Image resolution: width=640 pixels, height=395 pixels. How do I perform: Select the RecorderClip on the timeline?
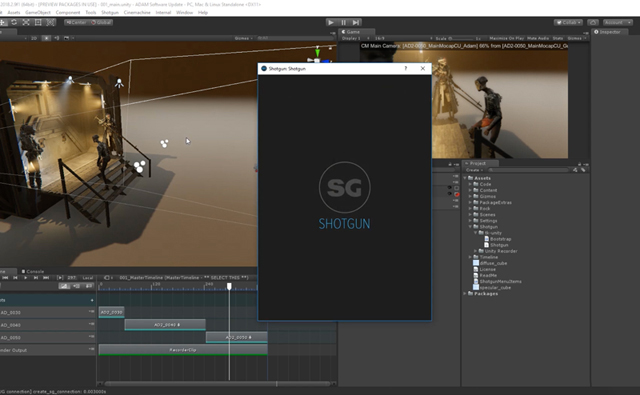click(x=183, y=350)
